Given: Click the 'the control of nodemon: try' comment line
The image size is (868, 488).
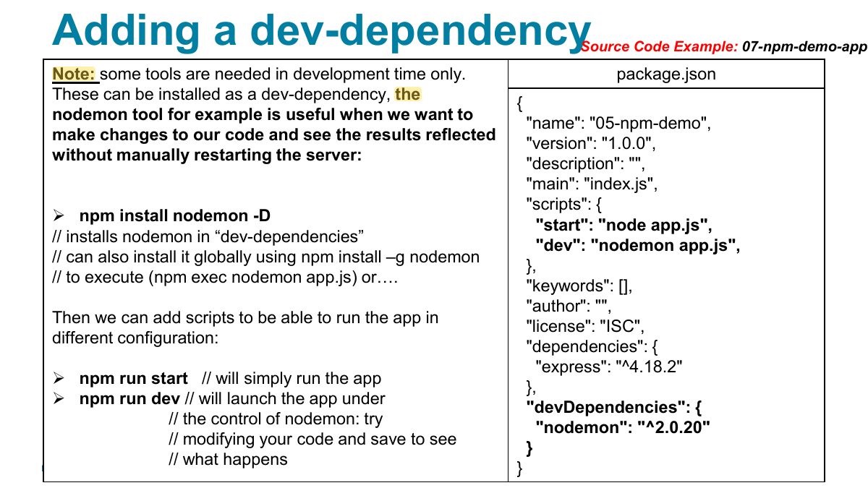Looking at the screenshot, I should [276, 419].
